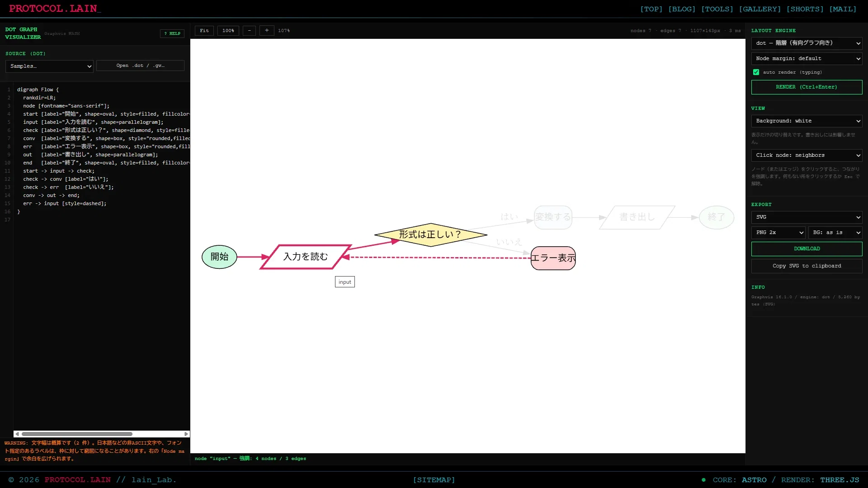Click the zoom in plus button
Image resolution: width=868 pixels, height=488 pixels.
coord(267,31)
